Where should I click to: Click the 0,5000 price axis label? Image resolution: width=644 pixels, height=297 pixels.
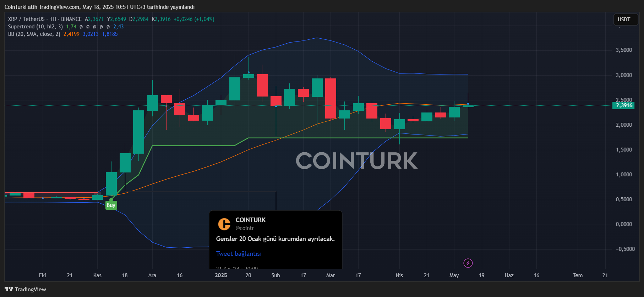(624, 199)
